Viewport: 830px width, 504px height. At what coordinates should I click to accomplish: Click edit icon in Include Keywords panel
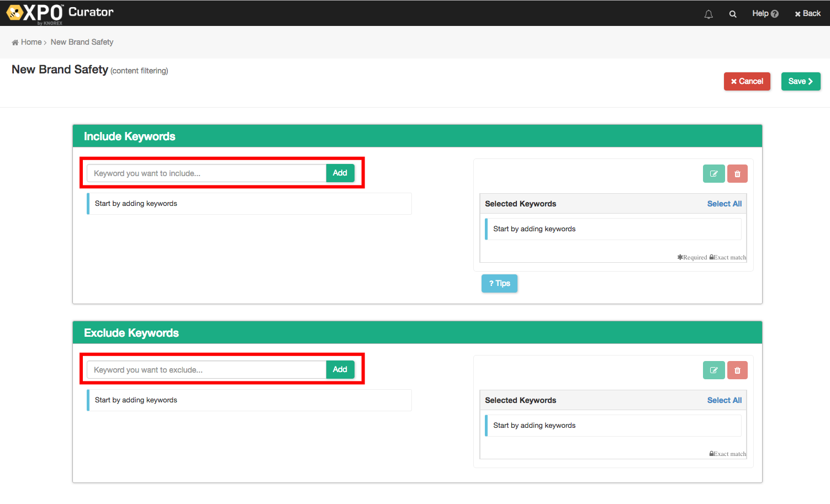point(713,174)
